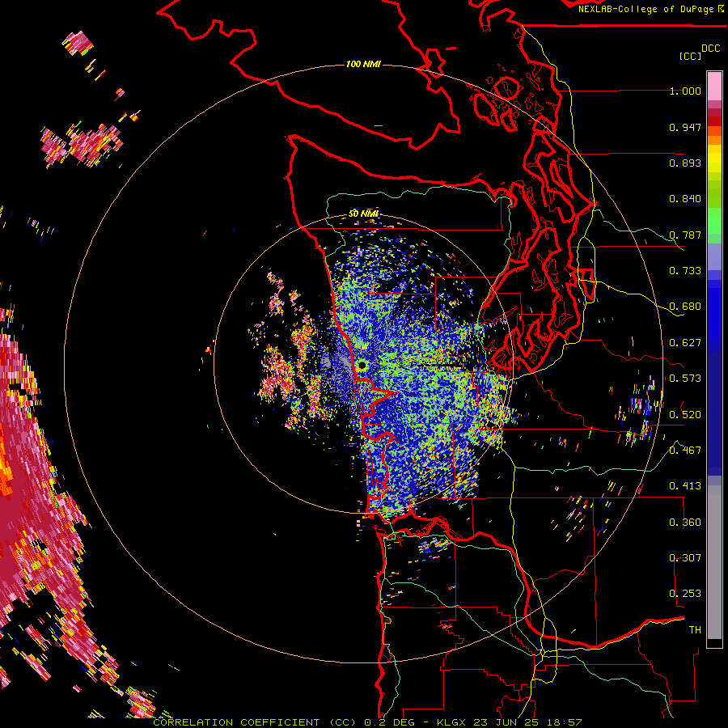Viewport: 728px width, 728px height.
Task: Click the 0.573 value on the color scale
Action: [685, 379]
